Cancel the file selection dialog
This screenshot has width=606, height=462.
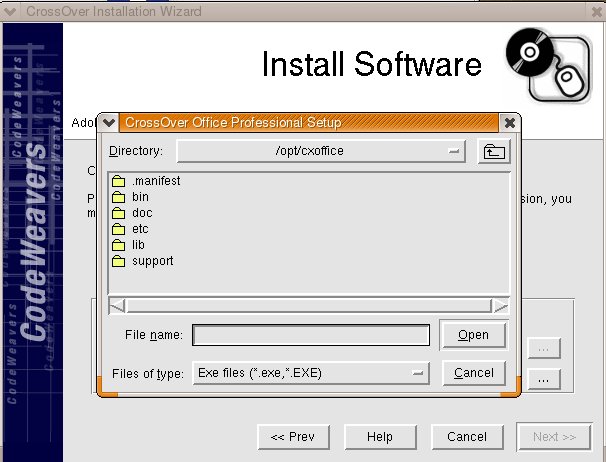[473, 373]
